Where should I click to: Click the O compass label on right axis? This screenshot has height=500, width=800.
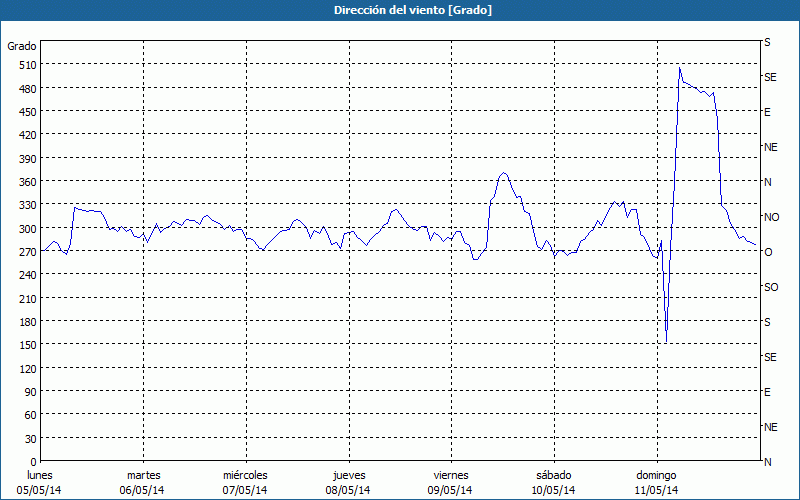click(x=768, y=252)
